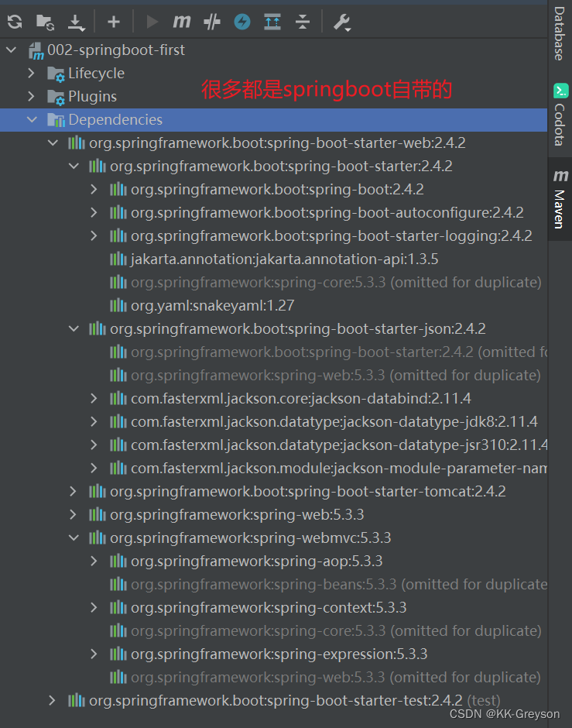Collapse spring-boot-starter-web:2.4.2 dependency

point(53,143)
